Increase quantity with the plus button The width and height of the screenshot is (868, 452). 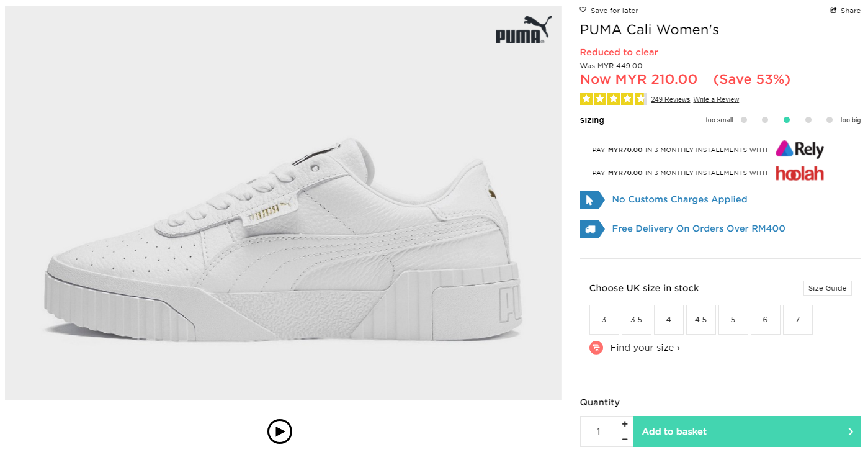pos(625,424)
